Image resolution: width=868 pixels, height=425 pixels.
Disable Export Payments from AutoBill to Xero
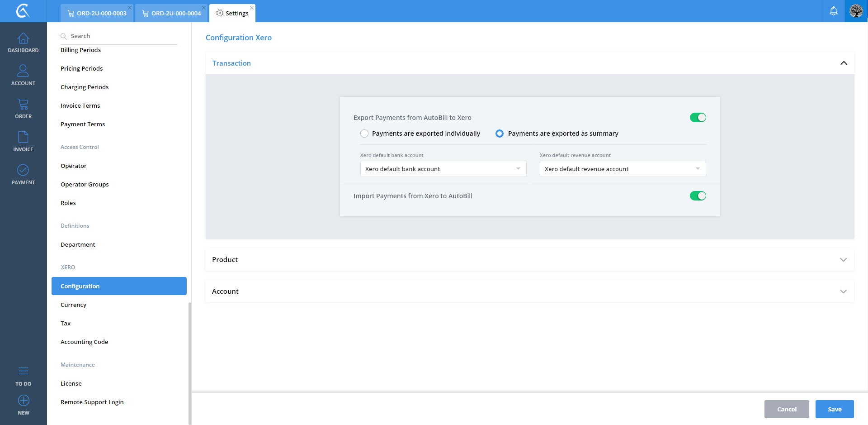[698, 118]
